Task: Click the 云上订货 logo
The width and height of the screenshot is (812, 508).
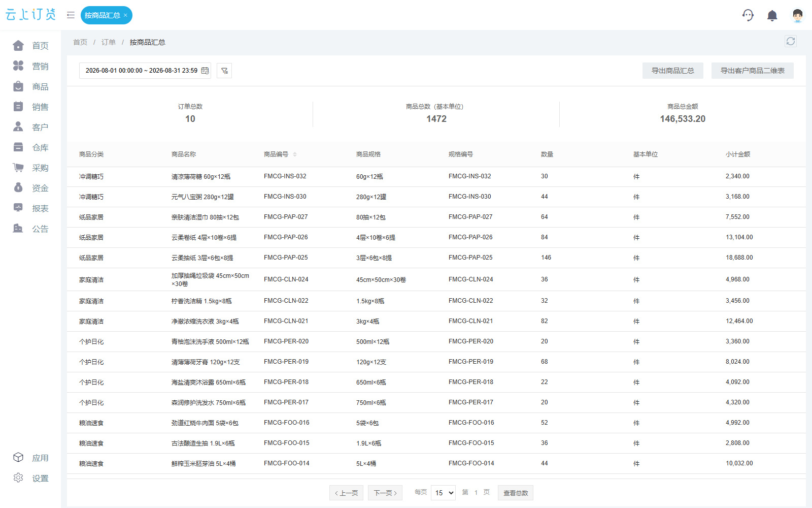Action: pos(30,15)
